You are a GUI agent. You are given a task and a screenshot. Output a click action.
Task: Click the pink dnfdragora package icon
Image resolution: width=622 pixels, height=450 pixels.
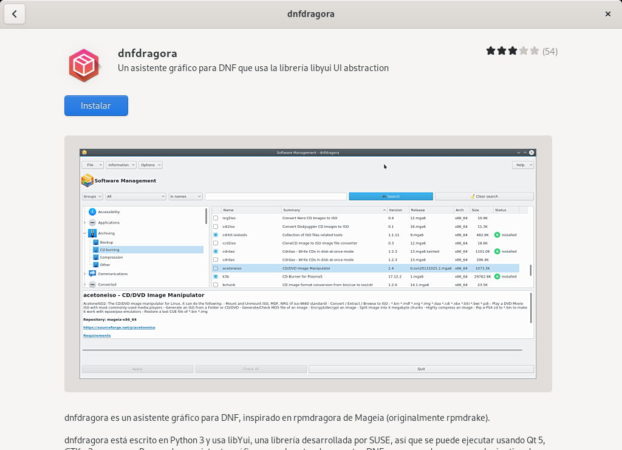click(x=84, y=65)
